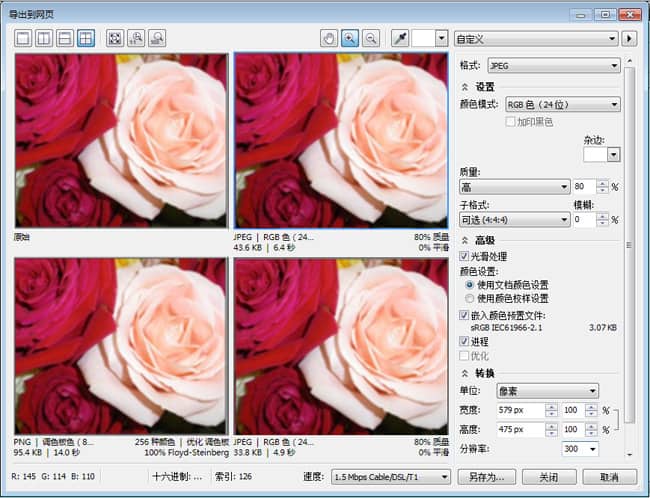This screenshot has width=650, height=498.
Task: Open the 颜色模式 RGB dropdown
Action: [563, 104]
